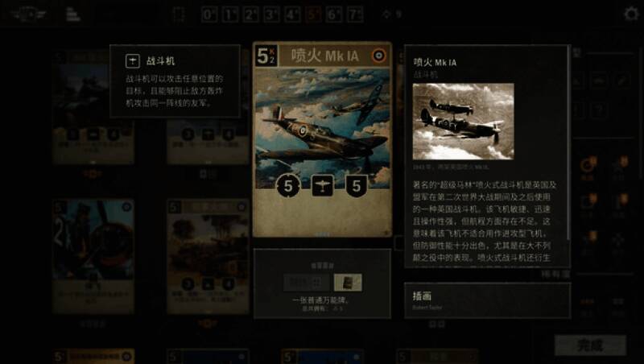The image size is (644, 364).
Task: Click the Spitfire Mk IA card artwork
Action: (323, 128)
